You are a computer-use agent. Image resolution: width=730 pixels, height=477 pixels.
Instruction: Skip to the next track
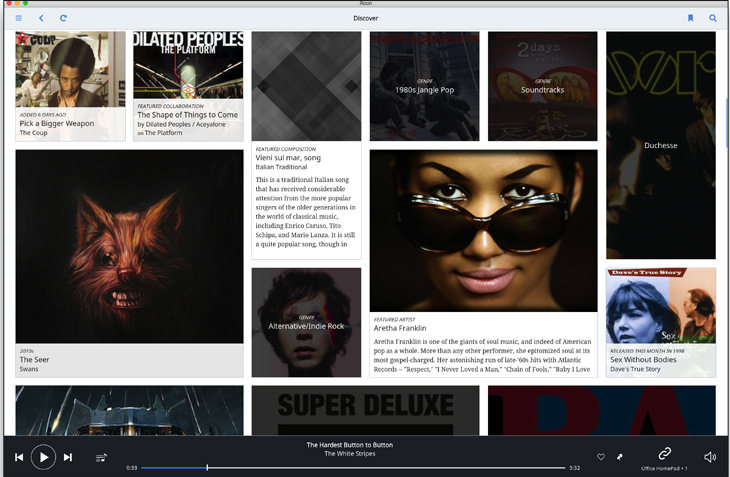coord(68,457)
